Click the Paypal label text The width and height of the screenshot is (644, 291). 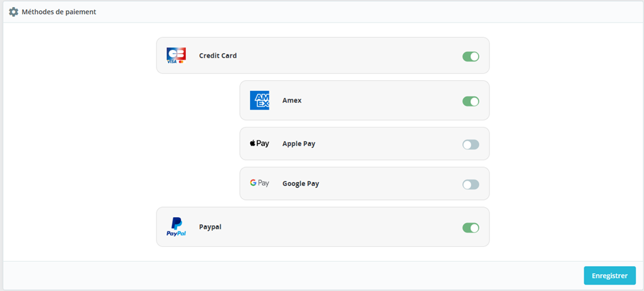pyautogui.click(x=210, y=227)
